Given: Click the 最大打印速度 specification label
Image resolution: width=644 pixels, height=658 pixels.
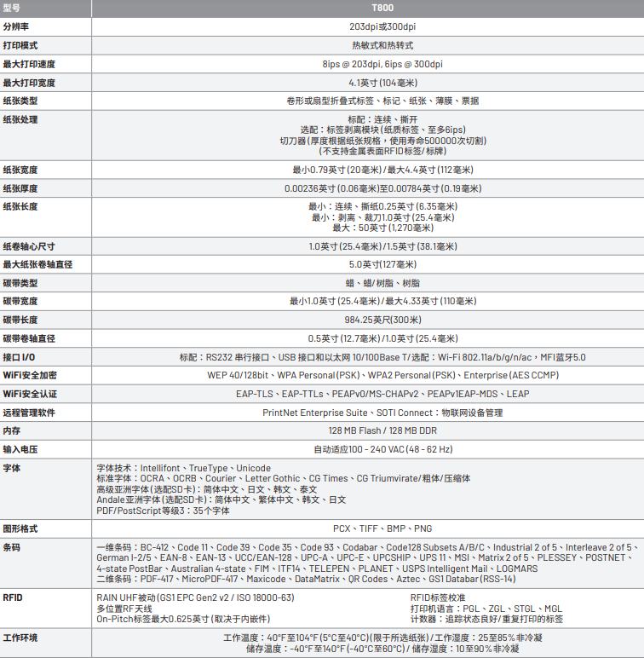Looking at the screenshot, I should (x=29, y=64).
